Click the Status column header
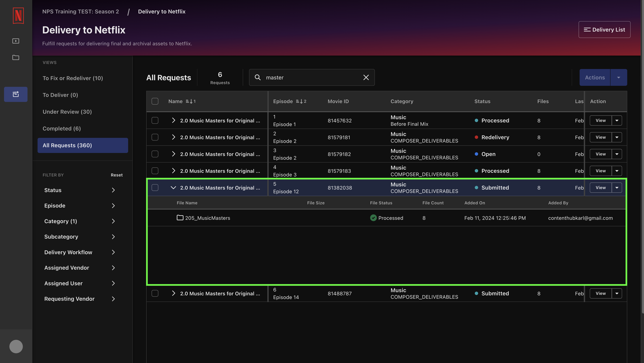The height and width of the screenshot is (363, 644). point(482,101)
